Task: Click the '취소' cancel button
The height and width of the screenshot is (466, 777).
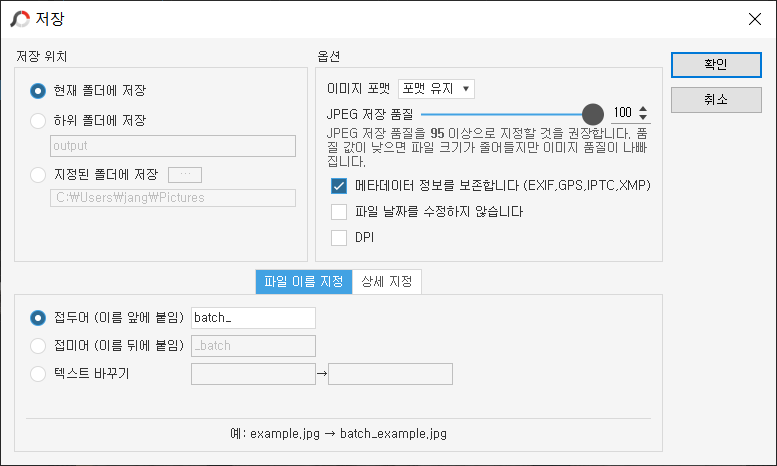Action: (x=716, y=100)
